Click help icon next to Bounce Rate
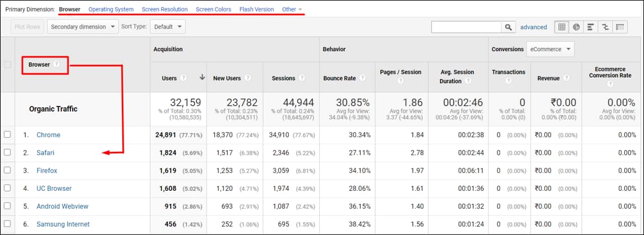This screenshot has height=235, width=644. click(x=363, y=78)
